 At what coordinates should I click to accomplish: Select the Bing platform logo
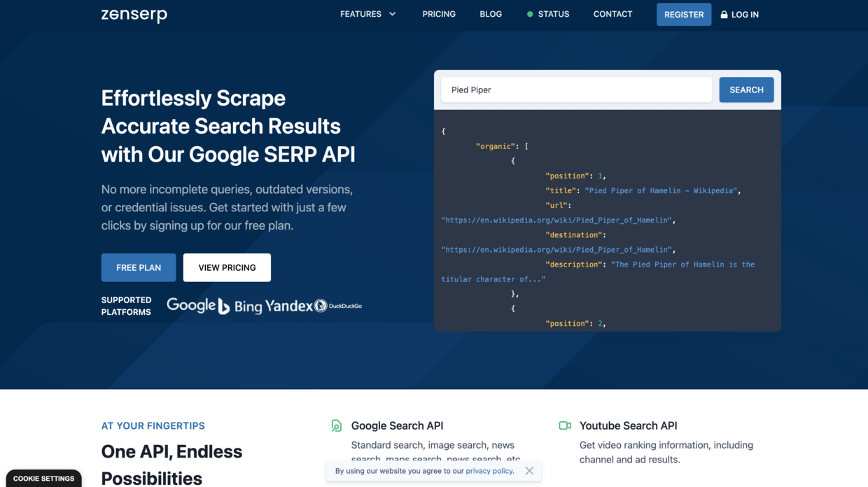(x=241, y=305)
